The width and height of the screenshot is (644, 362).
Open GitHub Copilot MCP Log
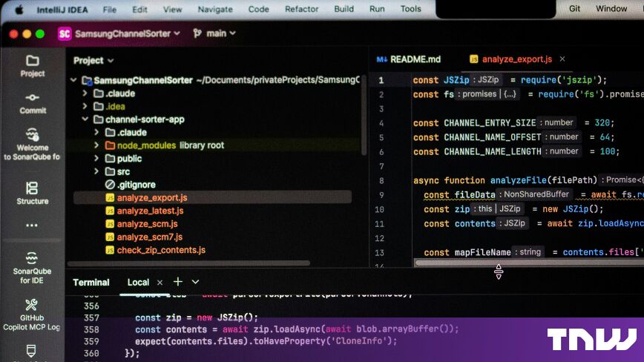(32, 315)
